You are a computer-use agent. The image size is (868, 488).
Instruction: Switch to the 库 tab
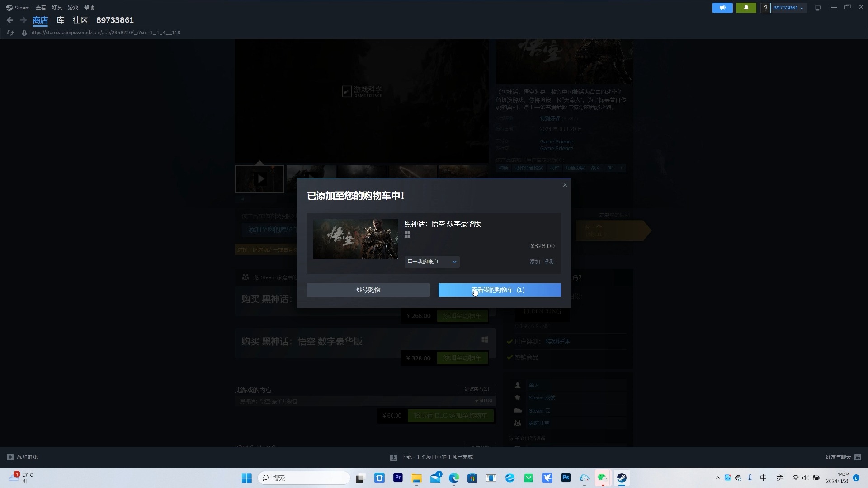tap(60, 20)
